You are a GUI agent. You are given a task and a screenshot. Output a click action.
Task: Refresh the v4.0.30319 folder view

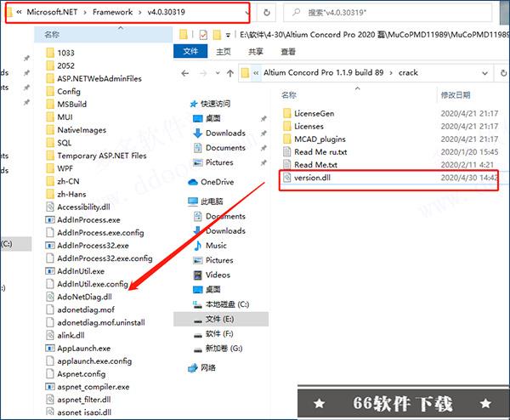pyautogui.click(x=267, y=13)
